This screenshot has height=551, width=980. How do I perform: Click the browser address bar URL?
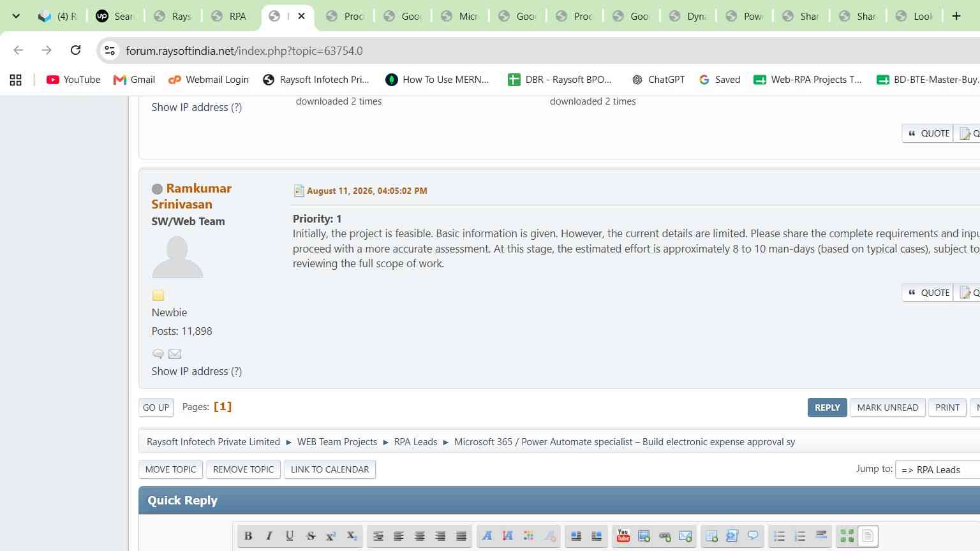[244, 50]
